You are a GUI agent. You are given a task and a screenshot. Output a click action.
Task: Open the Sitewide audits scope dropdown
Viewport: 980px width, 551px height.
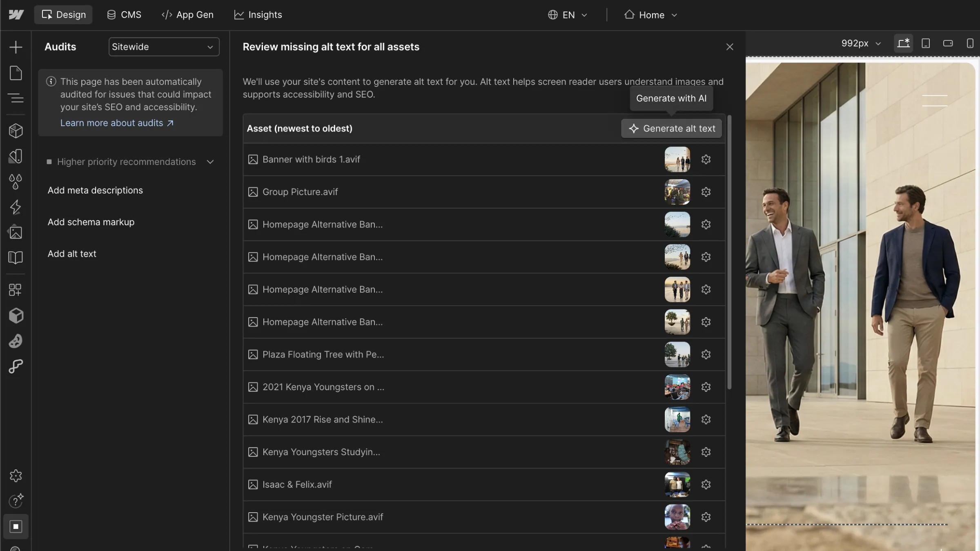(164, 47)
